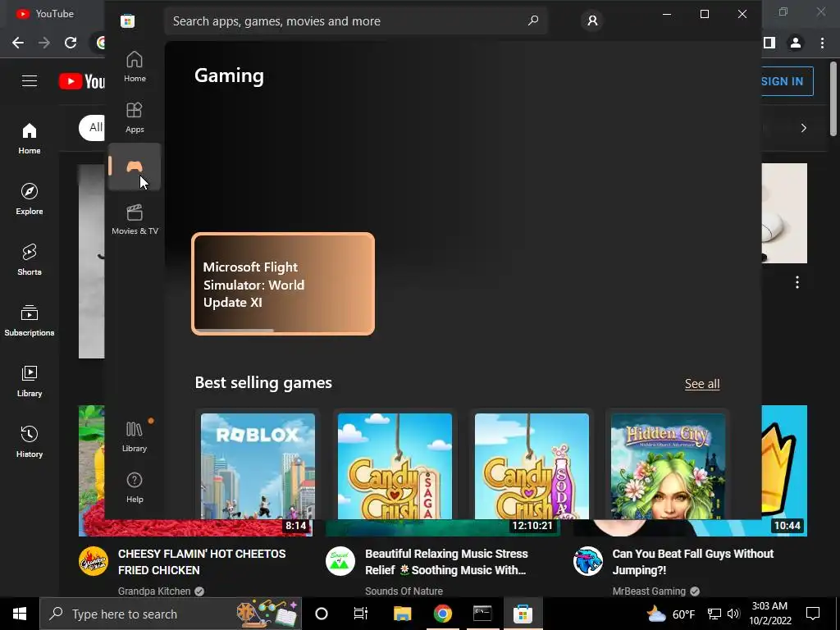Viewport: 840px width, 630px height.
Task: Open the Candy Crush Saga tile
Action: pos(395,465)
